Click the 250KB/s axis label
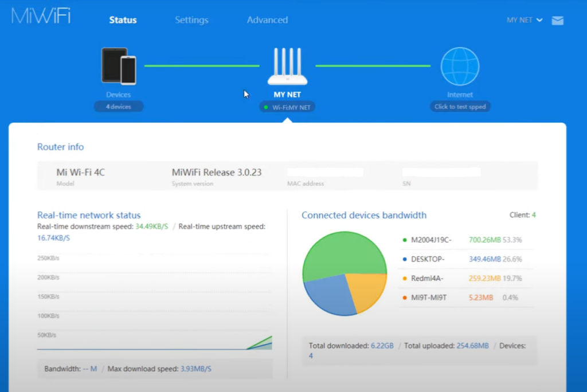Viewport: 587px width, 392px height. 48,258
